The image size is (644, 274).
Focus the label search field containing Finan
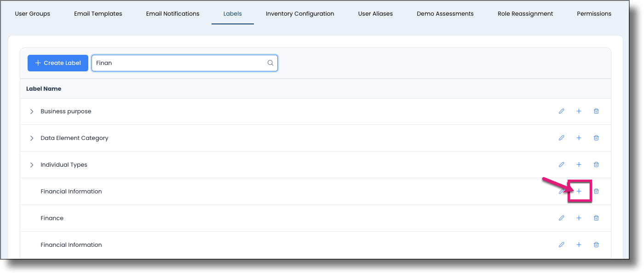tap(184, 63)
